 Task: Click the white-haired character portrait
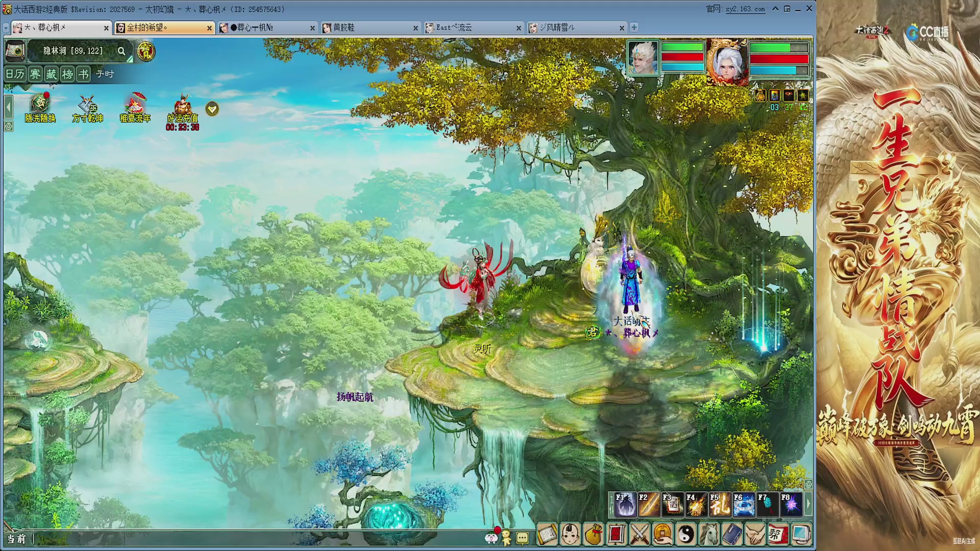(727, 62)
